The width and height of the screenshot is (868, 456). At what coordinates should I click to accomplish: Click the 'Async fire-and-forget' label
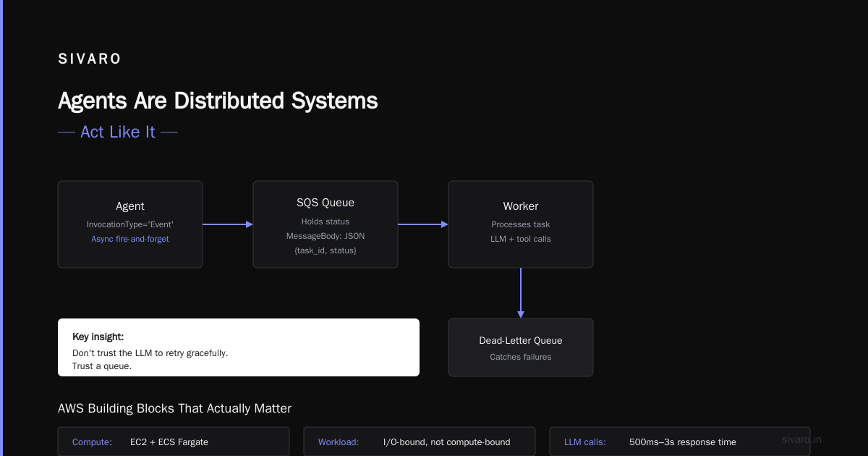130,239
